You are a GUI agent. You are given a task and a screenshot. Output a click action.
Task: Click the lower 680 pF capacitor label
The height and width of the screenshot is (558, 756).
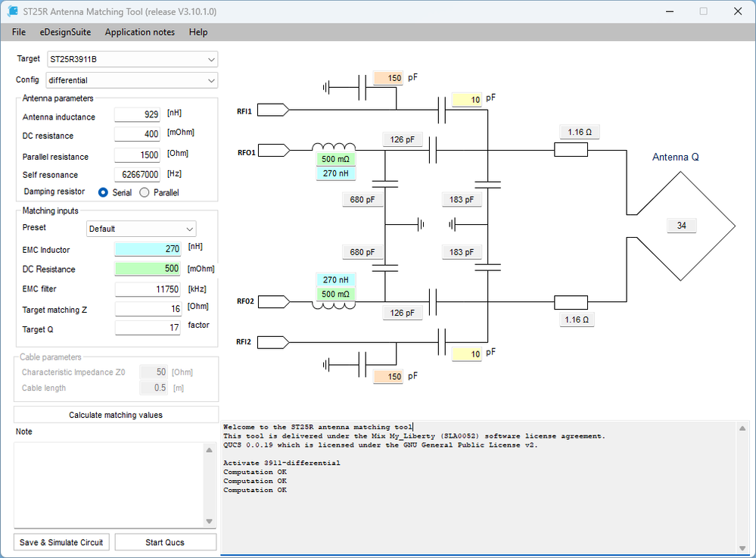coord(362,252)
